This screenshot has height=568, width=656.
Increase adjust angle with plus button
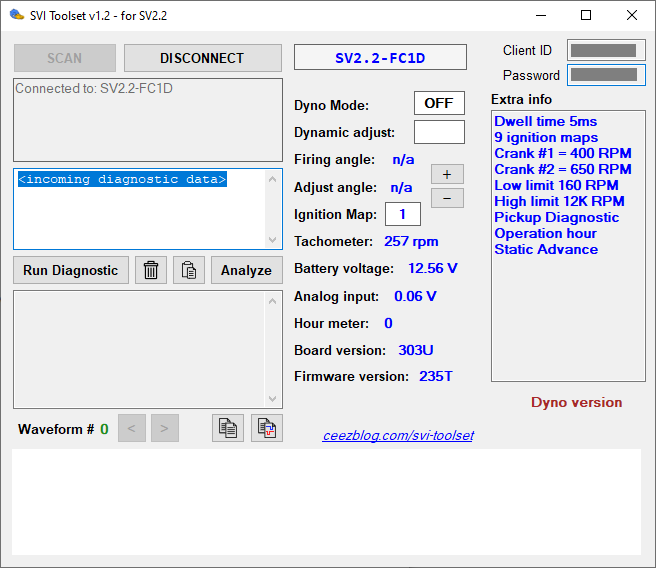(447, 174)
